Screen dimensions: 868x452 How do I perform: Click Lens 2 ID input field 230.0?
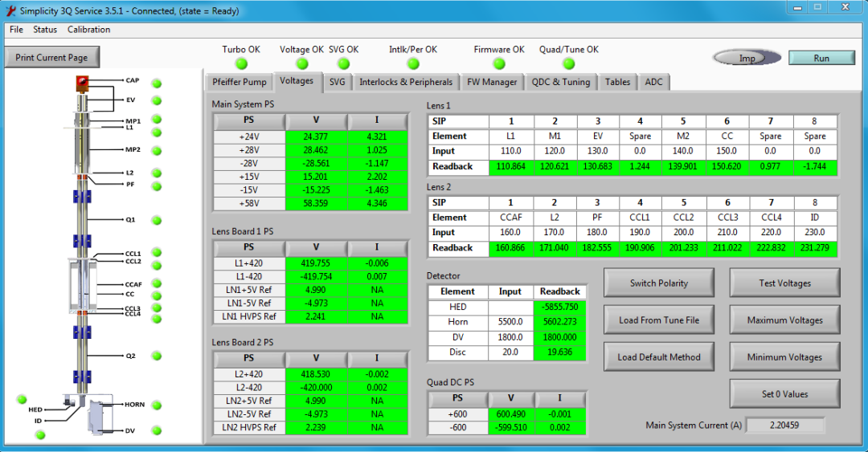coord(815,232)
